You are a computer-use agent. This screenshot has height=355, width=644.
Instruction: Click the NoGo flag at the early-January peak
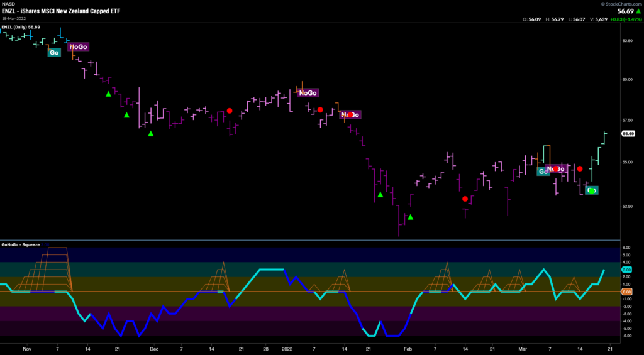(308, 93)
